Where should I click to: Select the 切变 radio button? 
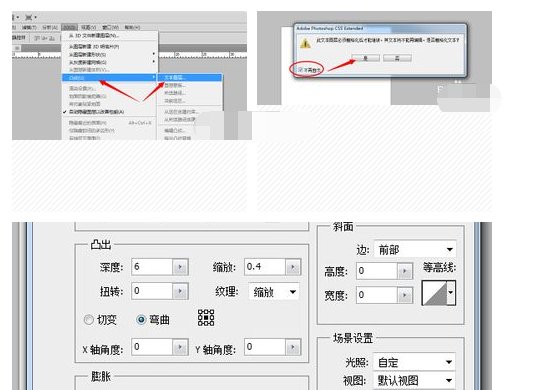pyautogui.click(x=89, y=320)
